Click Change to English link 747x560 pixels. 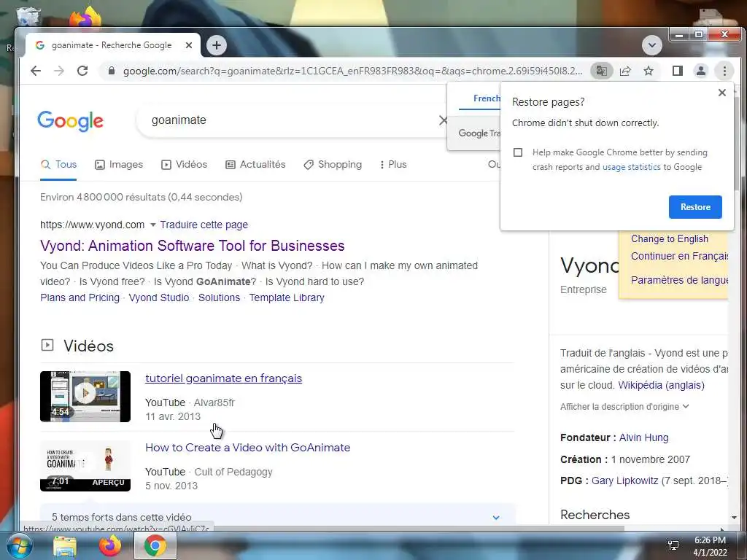pyautogui.click(x=670, y=239)
